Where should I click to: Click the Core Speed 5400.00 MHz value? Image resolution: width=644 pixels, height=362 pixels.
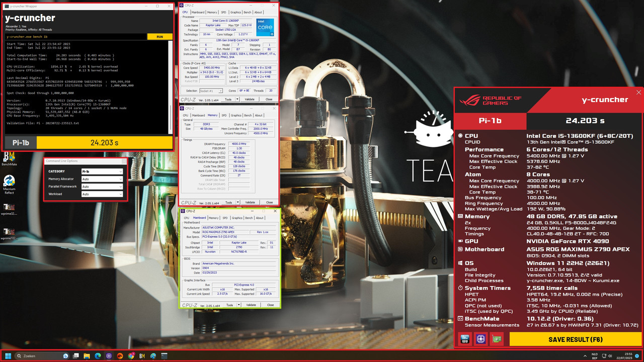click(212, 67)
